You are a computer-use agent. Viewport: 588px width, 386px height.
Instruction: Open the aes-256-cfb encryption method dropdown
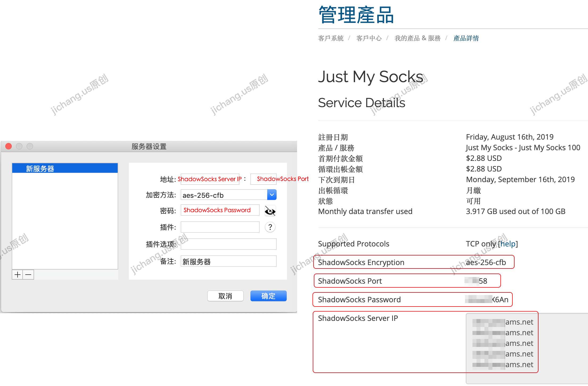[x=271, y=195]
